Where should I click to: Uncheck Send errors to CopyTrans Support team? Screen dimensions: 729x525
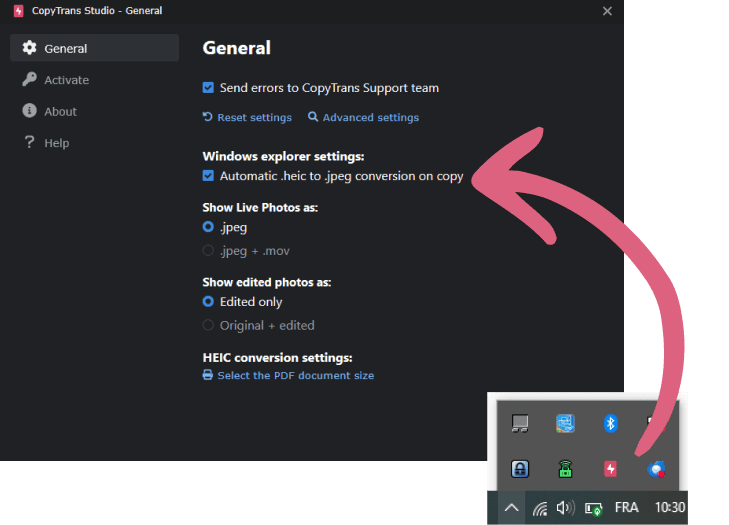pos(208,87)
